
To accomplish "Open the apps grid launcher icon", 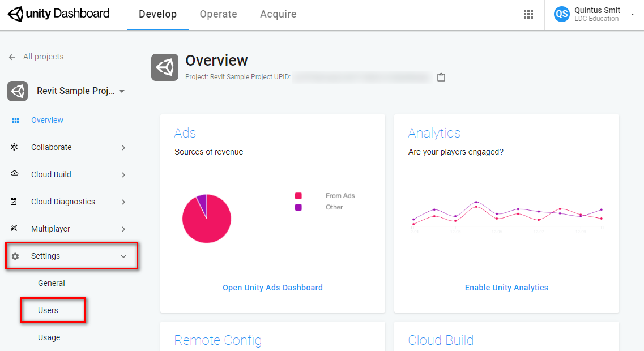I will pos(528,14).
